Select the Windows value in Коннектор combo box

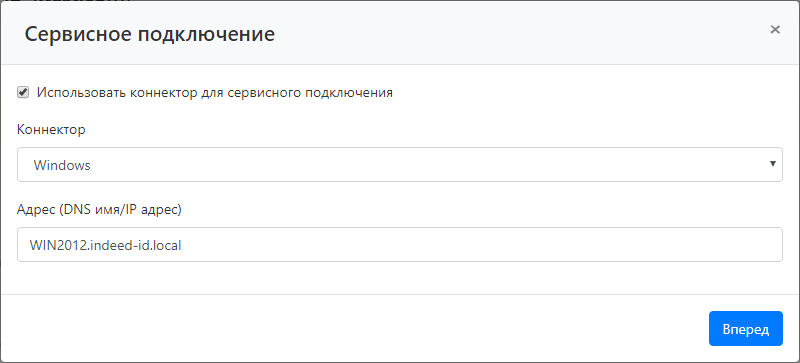[x=62, y=165]
